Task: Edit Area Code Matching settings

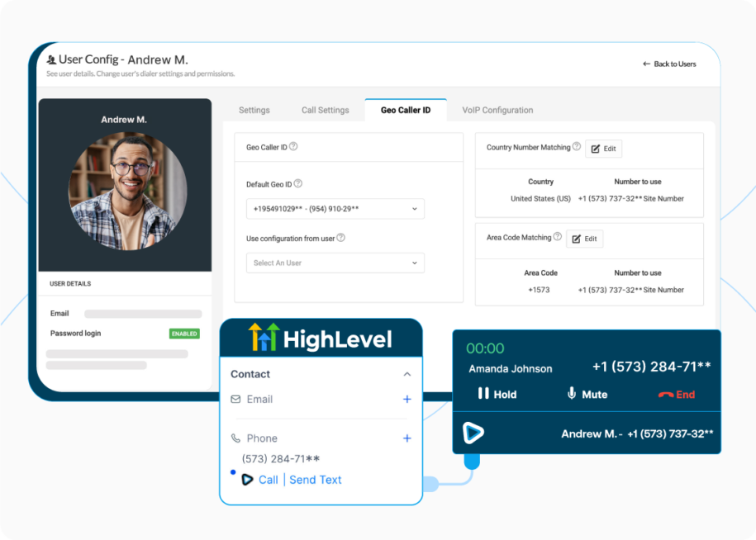Action: 584,239
